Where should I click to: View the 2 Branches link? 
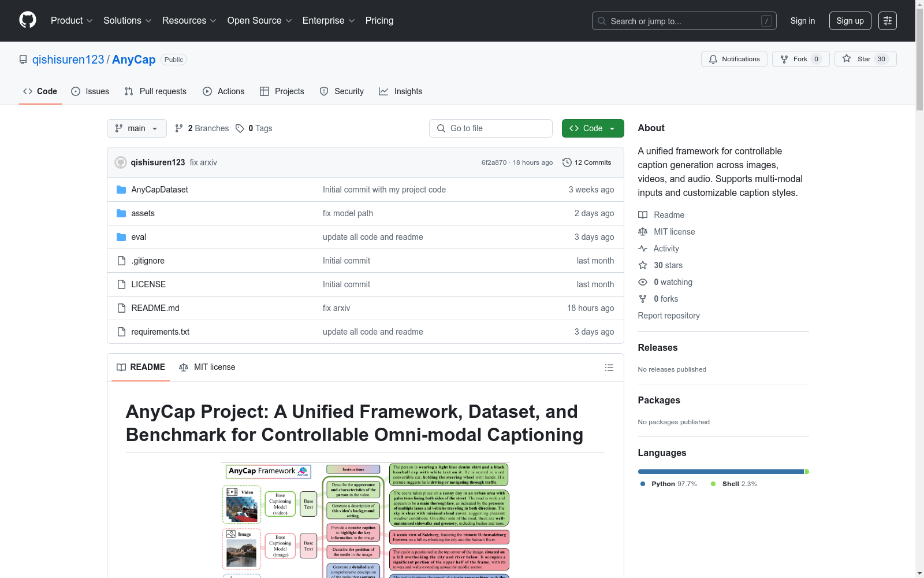click(x=202, y=128)
